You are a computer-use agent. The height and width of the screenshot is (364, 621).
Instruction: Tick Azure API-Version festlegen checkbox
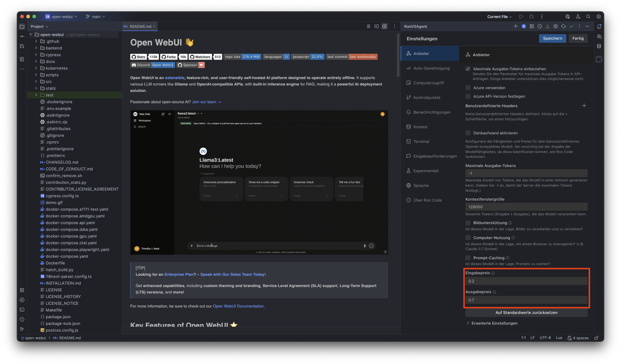[x=468, y=96]
